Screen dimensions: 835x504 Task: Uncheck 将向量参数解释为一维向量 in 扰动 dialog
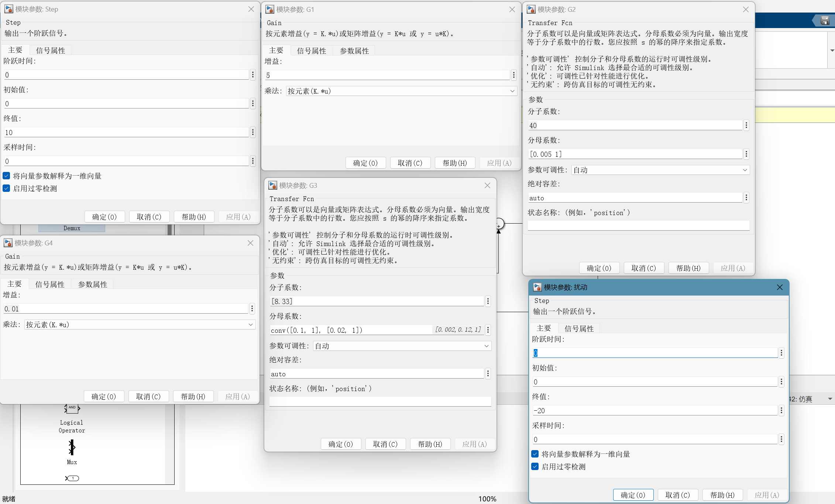tap(535, 454)
